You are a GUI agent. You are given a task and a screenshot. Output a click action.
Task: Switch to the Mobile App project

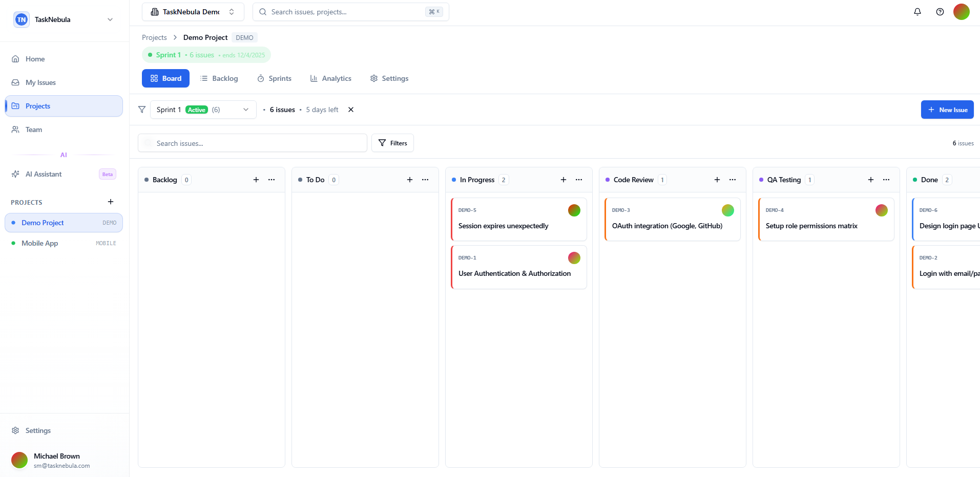coord(39,243)
